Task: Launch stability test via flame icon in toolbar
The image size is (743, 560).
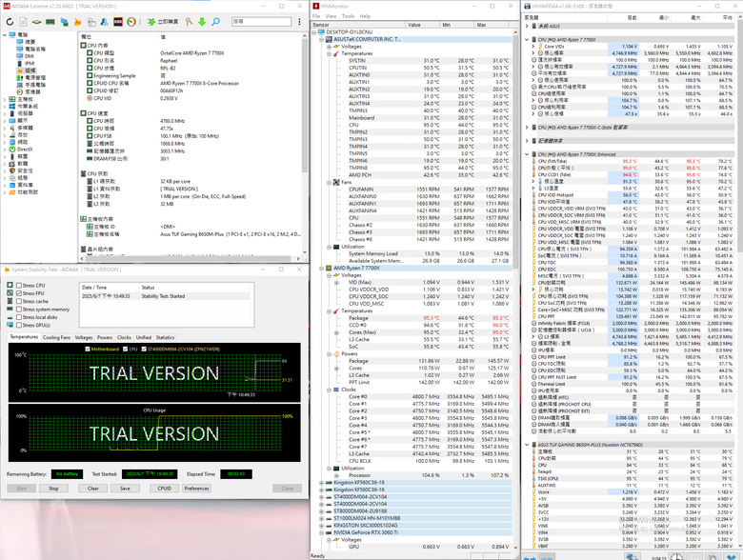Action: pyautogui.click(x=77, y=22)
